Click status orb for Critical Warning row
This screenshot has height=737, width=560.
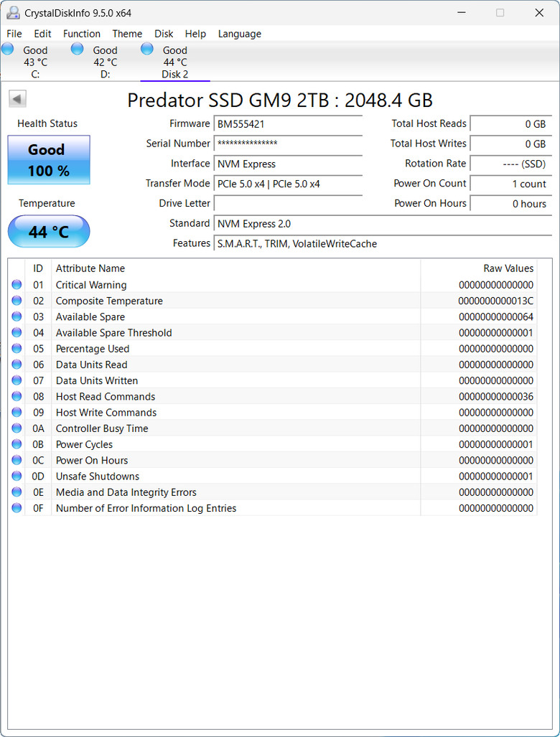coord(17,284)
